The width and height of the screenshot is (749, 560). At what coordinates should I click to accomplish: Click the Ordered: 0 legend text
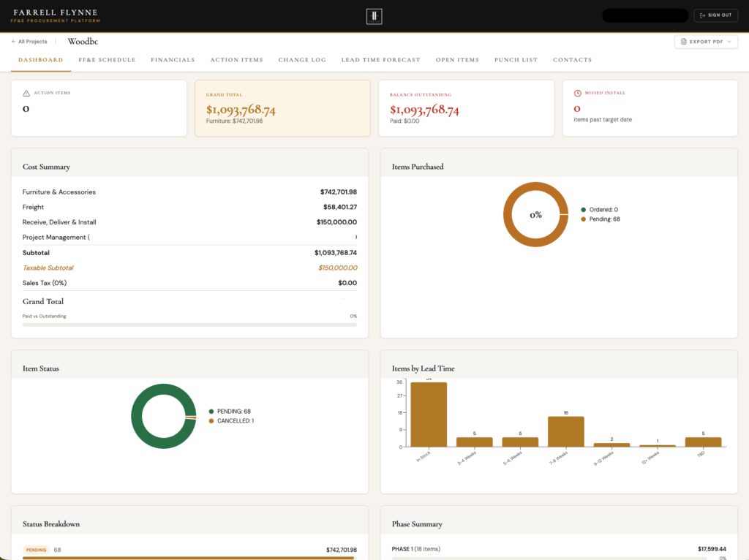point(603,210)
